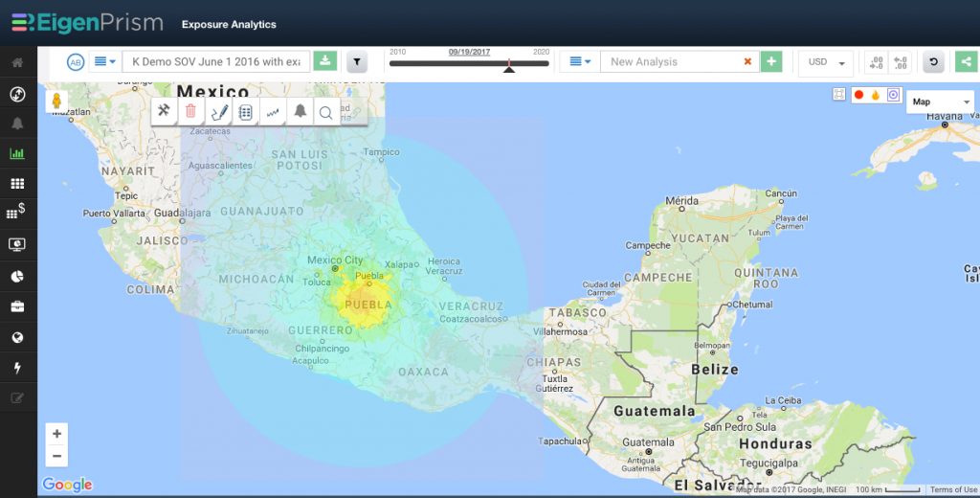
Task: Click the edit pencil icon in sidebar
Action: pyautogui.click(x=17, y=397)
